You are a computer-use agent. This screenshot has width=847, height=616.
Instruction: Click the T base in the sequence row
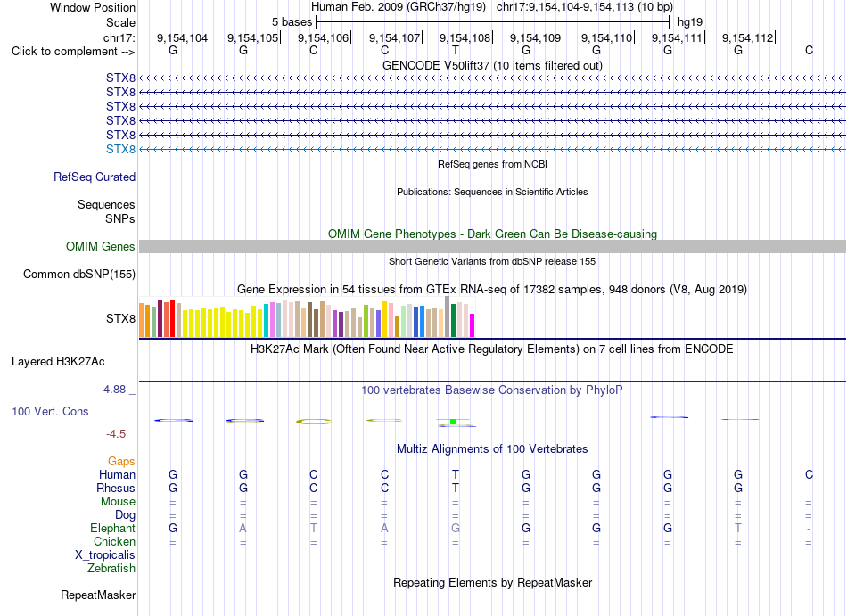tap(456, 50)
